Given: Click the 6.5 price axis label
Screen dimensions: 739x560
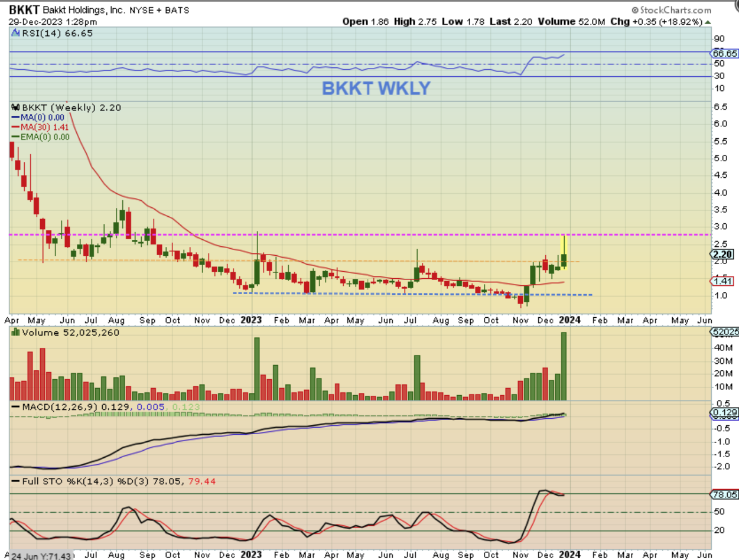Looking at the screenshot, I should point(720,108).
